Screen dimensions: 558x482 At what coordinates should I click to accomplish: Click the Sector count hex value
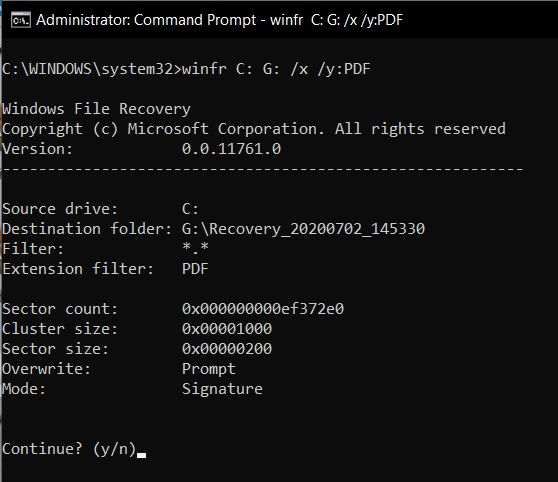point(263,309)
